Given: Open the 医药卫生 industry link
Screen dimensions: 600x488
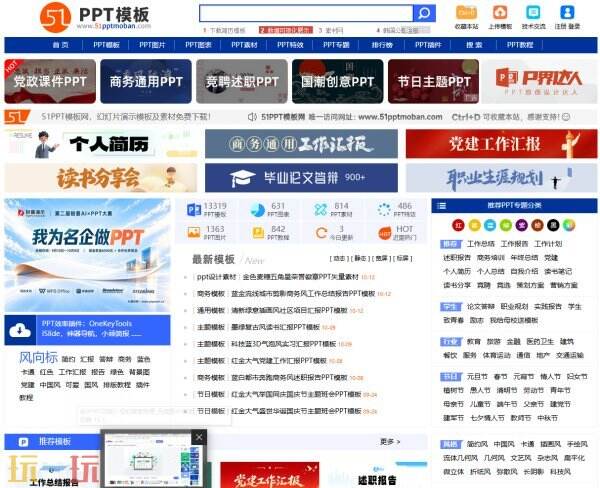Looking at the screenshot, I should [x=540, y=341].
